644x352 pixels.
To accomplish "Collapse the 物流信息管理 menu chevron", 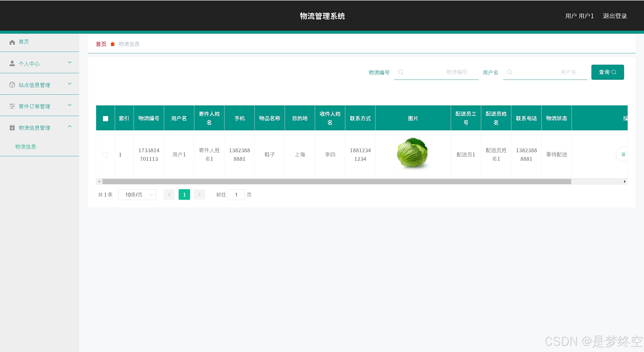I will coord(70,126).
